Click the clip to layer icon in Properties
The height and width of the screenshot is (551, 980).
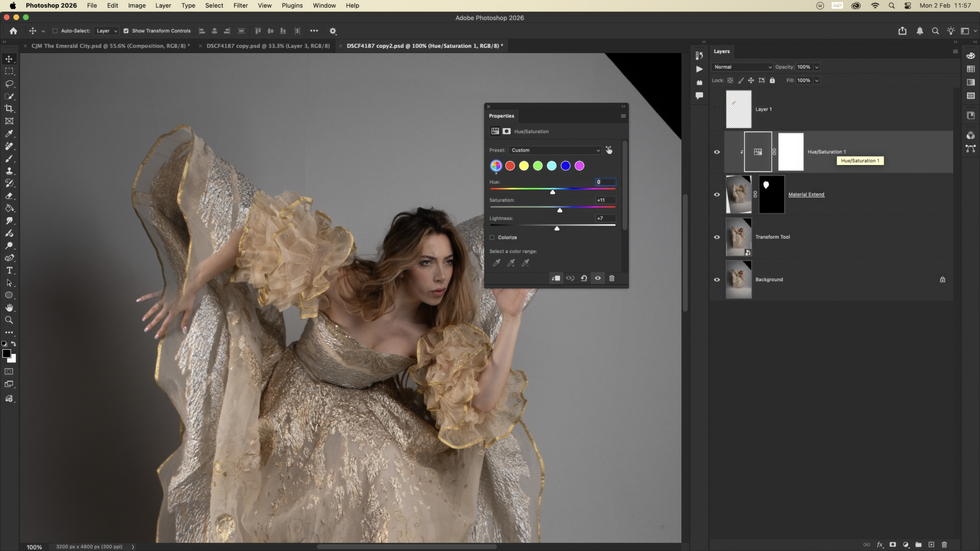[556, 278]
